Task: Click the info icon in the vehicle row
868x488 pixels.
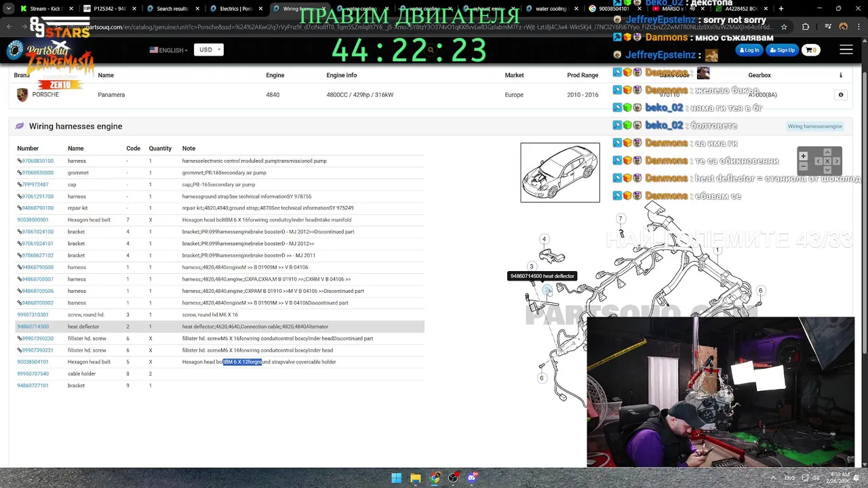Action: point(841,95)
